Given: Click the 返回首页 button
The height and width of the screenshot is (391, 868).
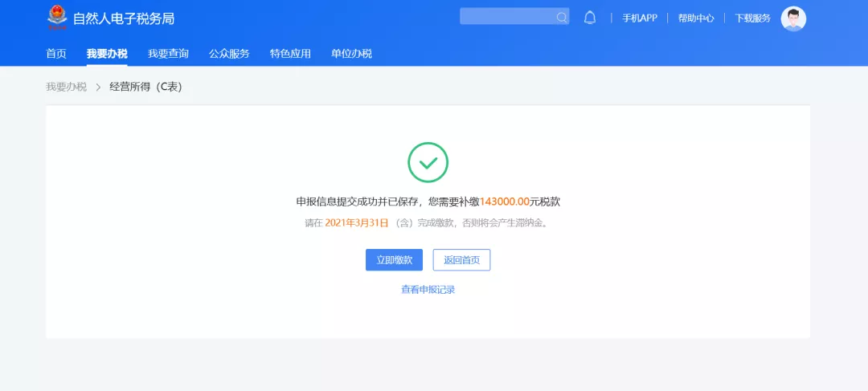Looking at the screenshot, I should (461, 260).
